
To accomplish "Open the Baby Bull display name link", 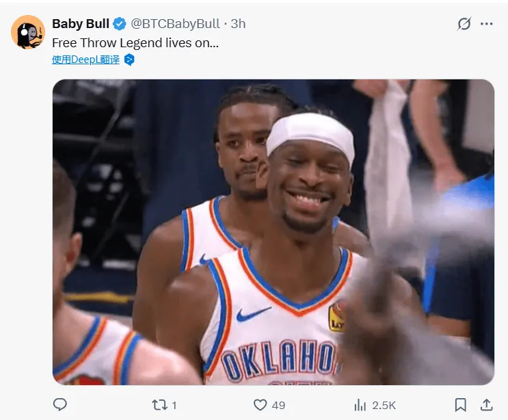I will [81, 24].
